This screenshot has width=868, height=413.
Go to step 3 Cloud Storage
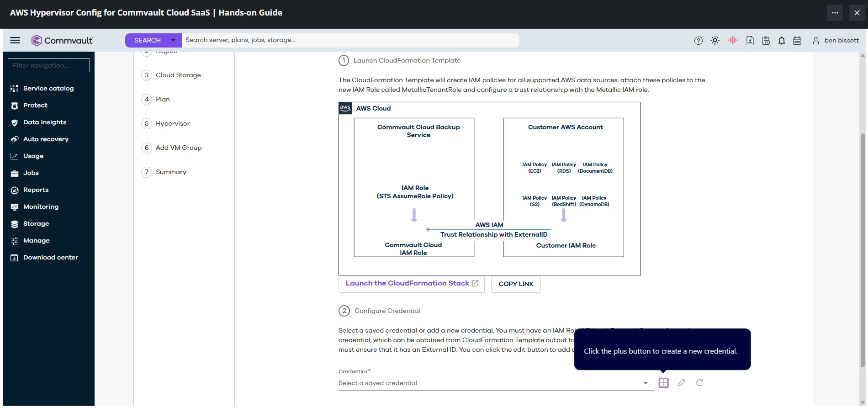[172, 75]
